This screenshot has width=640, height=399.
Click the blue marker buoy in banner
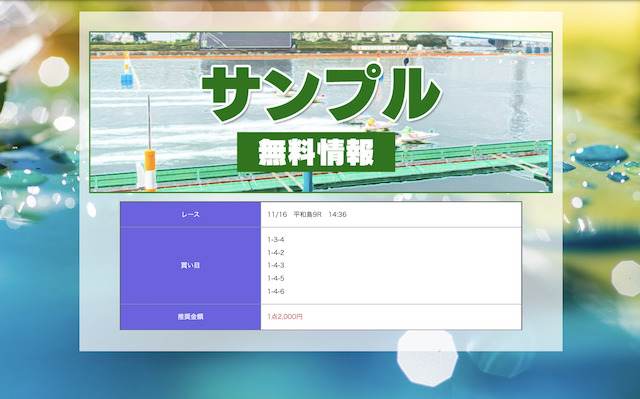[127, 80]
